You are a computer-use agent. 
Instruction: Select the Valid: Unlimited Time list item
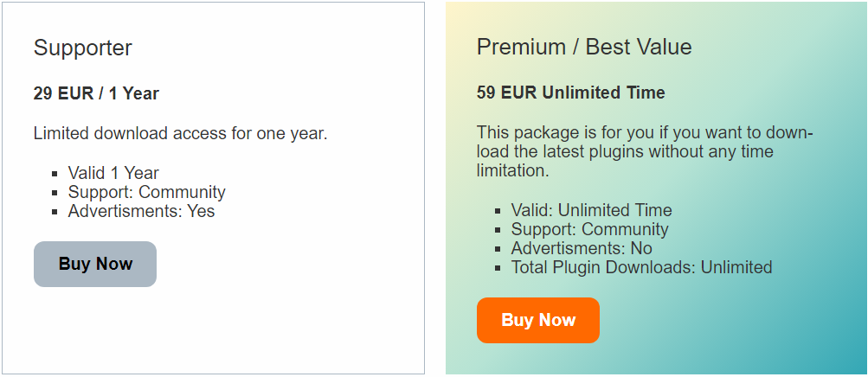(591, 210)
